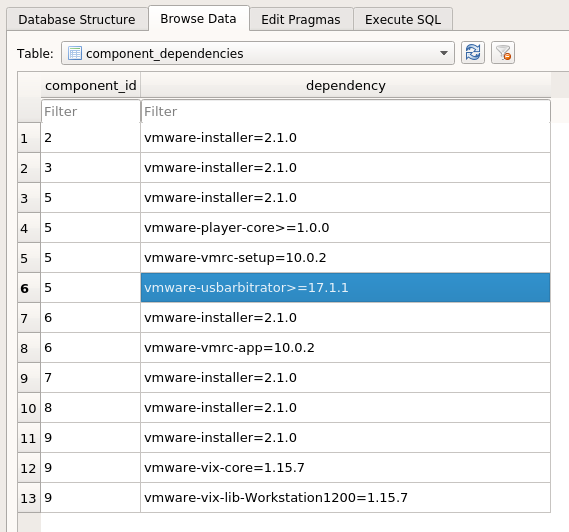
Task: Click component_id cell value 2 in row 1
Action: 91,138
